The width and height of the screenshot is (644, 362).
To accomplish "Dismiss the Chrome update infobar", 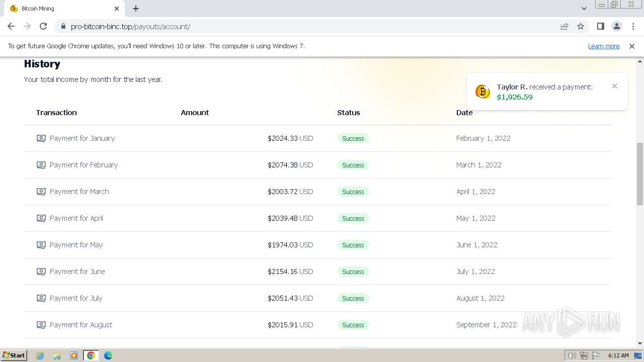I will (x=632, y=46).
